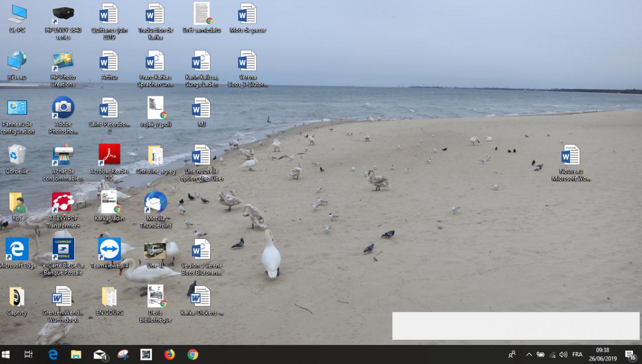642x364 pixels.
Task: Open the HP ENVY 5640 series shortcut
Action: pyautogui.click(x=63, y=22)
